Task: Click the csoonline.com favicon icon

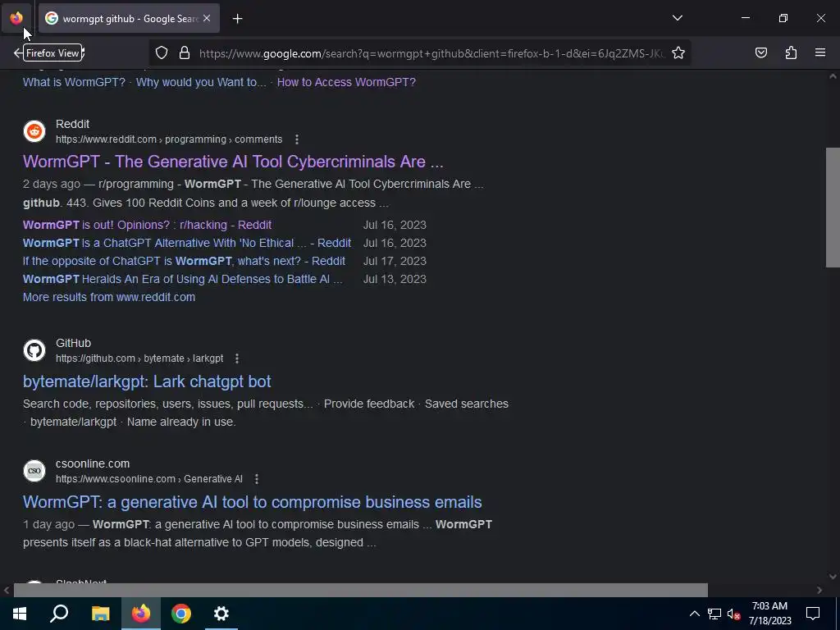Action: tap(34, 471)
